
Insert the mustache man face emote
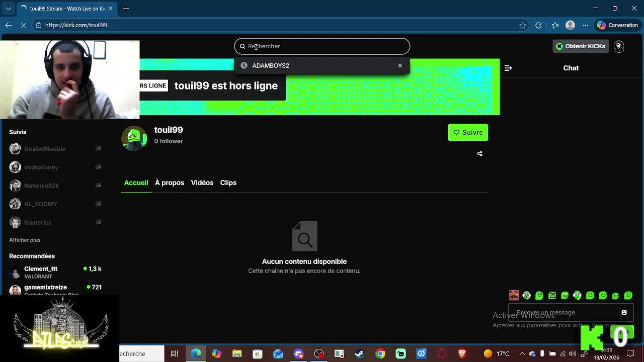coord(514,296)
